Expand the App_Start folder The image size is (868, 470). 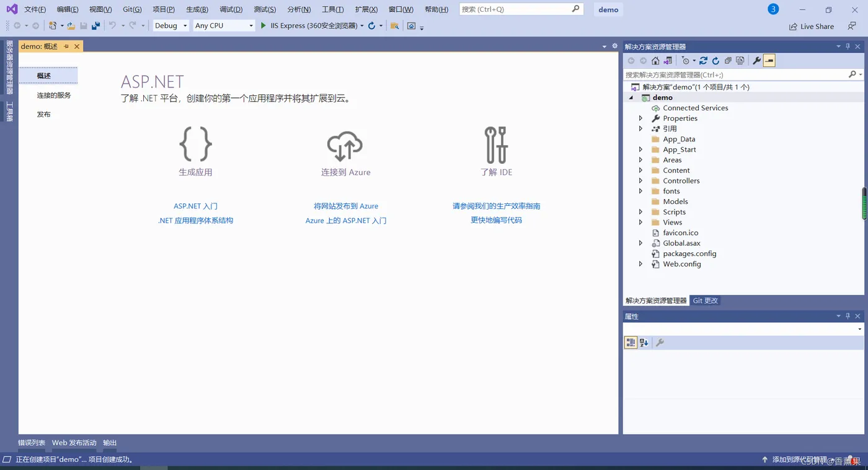[641, 149]
